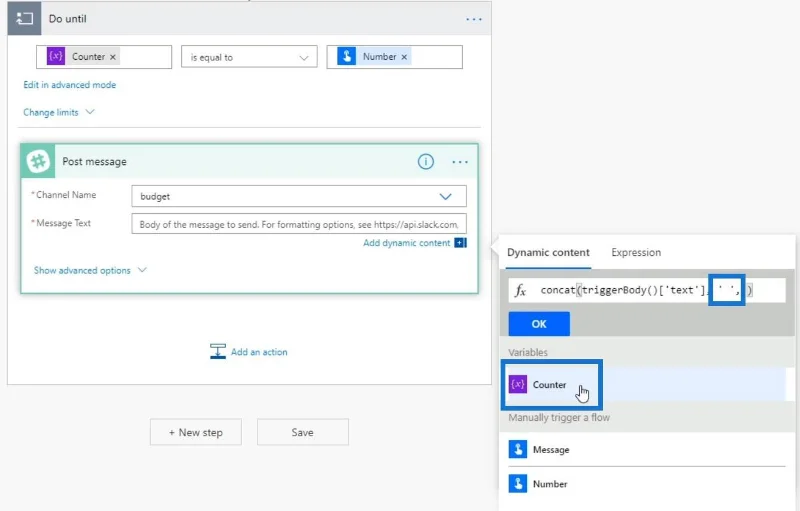This screenshot has width=800, height=511.
Task: Open the Post message ellipsis menu
Action: [x=460, y=162]
